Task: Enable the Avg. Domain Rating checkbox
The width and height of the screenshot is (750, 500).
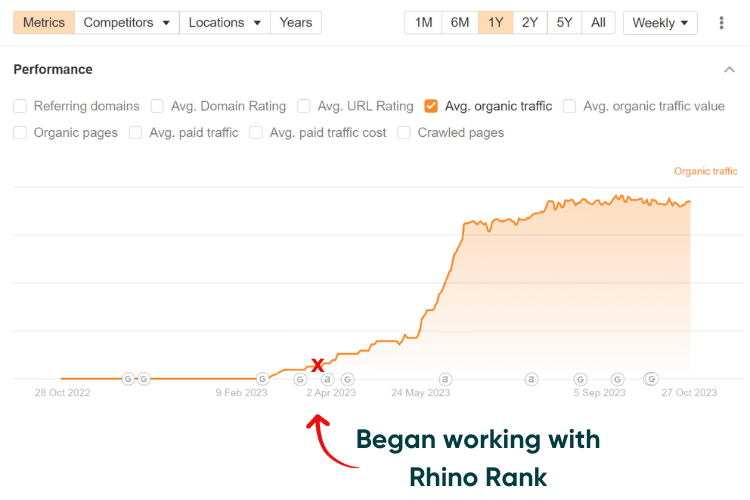Action: (x=158, y=106)
